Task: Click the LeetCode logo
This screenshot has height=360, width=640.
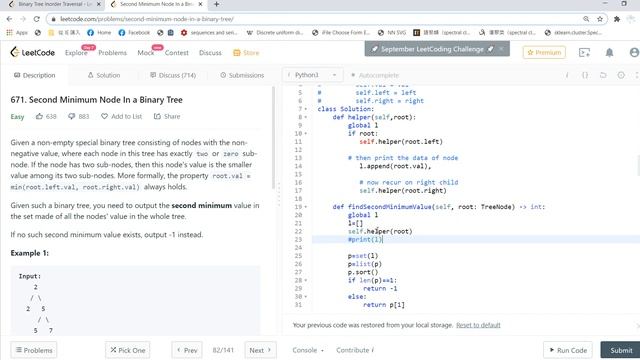Action: pos(32,52)
